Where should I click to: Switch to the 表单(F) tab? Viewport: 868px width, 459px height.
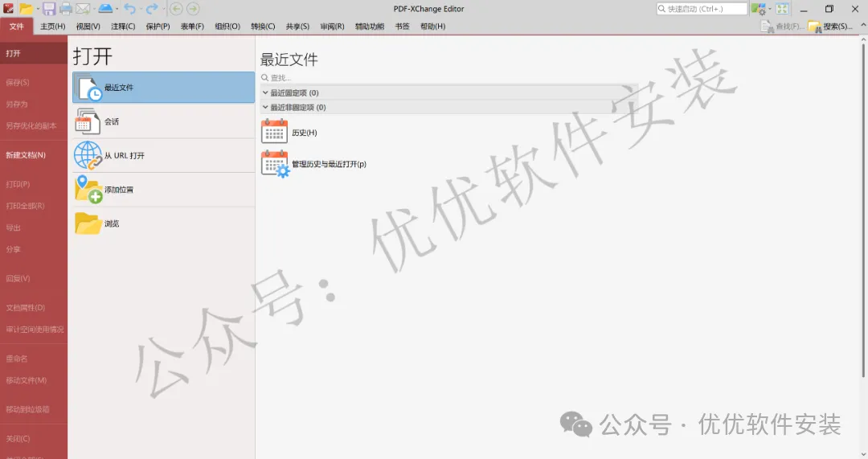pos(192,26)
